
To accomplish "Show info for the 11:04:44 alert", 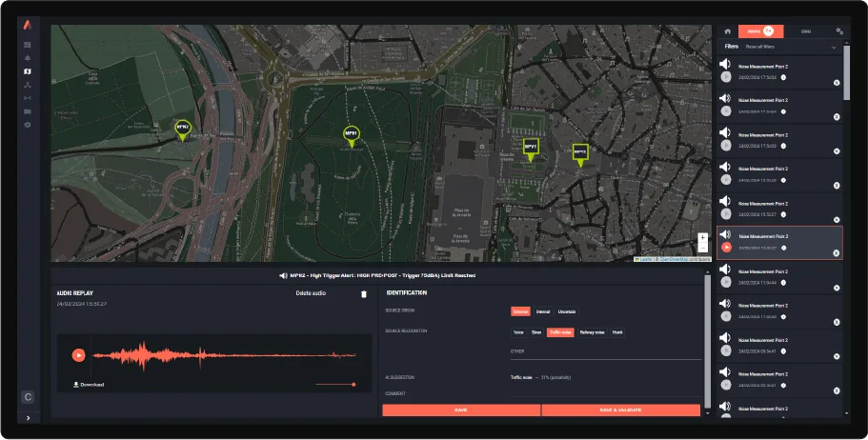I will pyautogui.click(x=783, y=282).
